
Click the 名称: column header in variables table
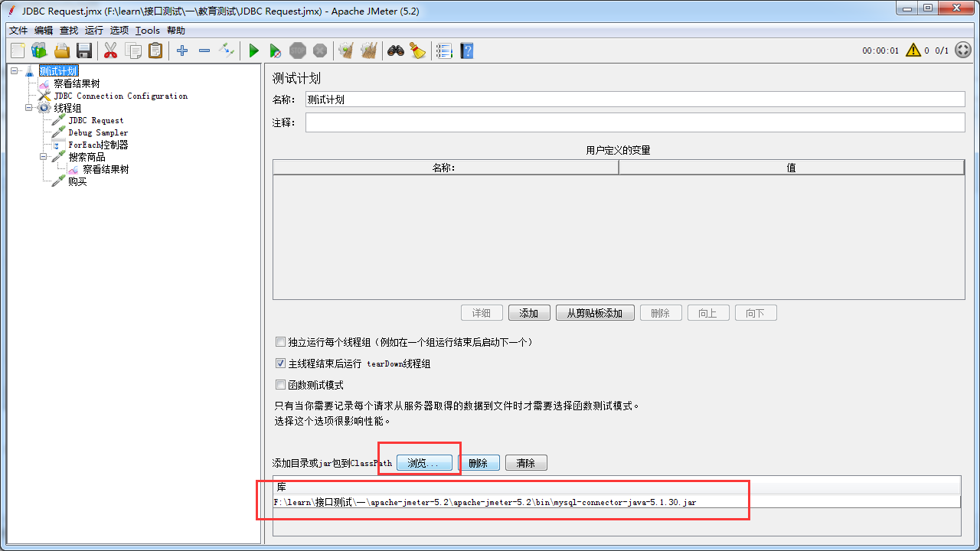pyautogui.click(x=446, y=168)
